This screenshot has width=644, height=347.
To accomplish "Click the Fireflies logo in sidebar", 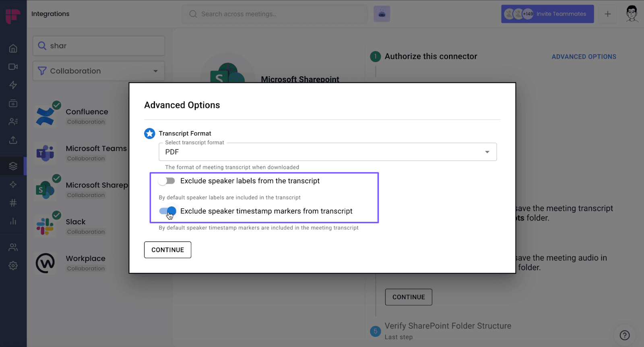I will coord(13,16).
